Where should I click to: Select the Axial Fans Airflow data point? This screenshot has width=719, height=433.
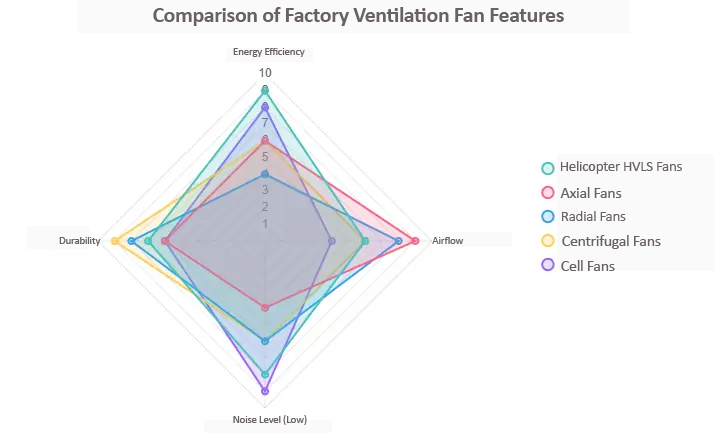point(415,241)
